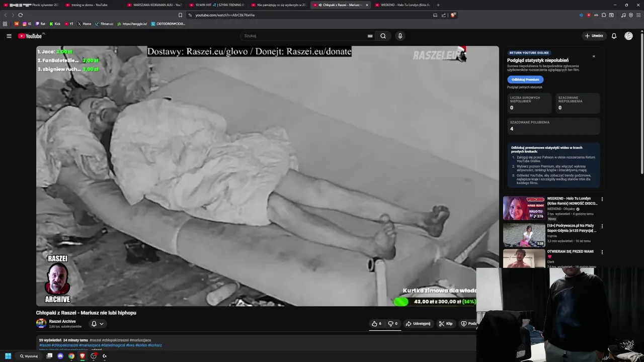Click the Wyszukaj taskbar search box
Image resolution: width=644 pixels, height=362 pixels.
tap(29, 356)
